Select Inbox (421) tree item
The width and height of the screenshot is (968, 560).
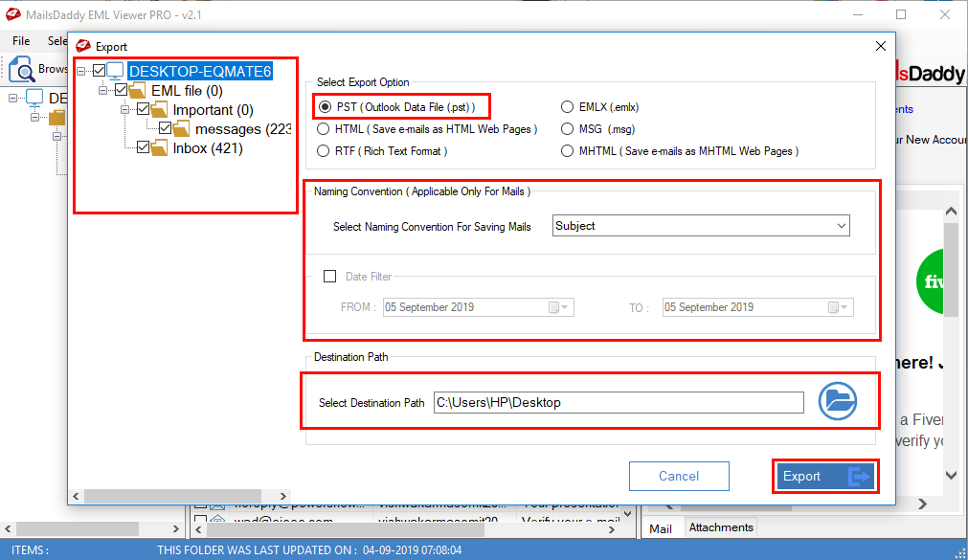click(208, 148)
